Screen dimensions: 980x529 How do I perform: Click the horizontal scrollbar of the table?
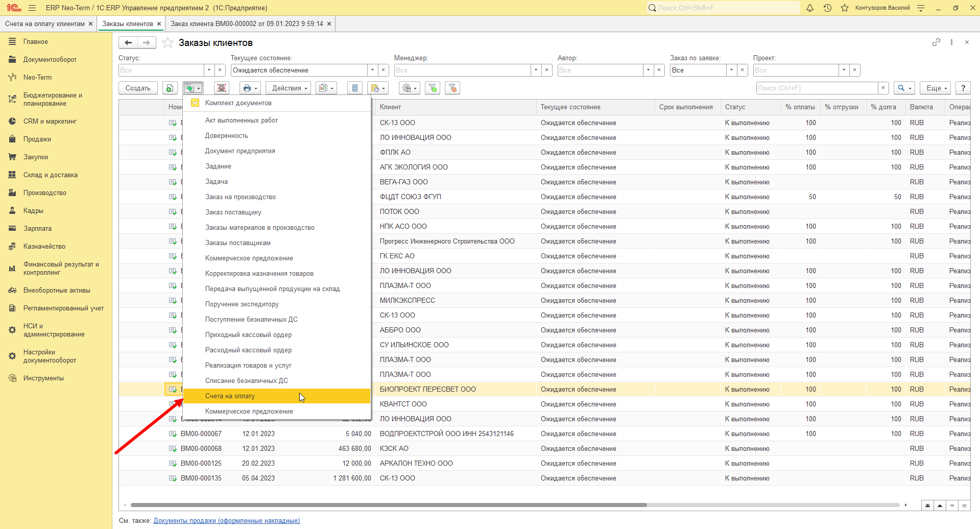click(389, 505)
